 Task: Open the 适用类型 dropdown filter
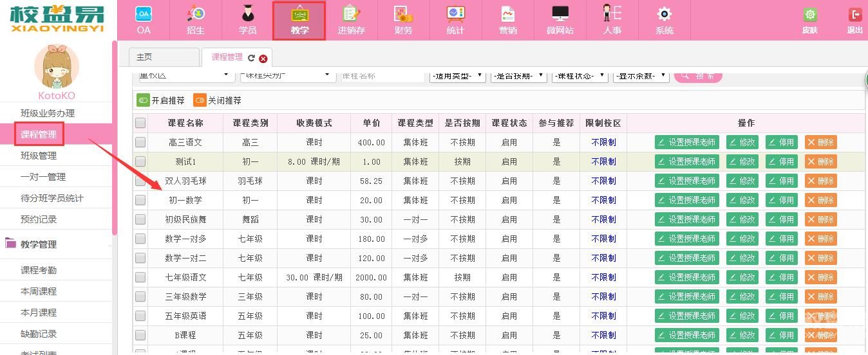458,76
